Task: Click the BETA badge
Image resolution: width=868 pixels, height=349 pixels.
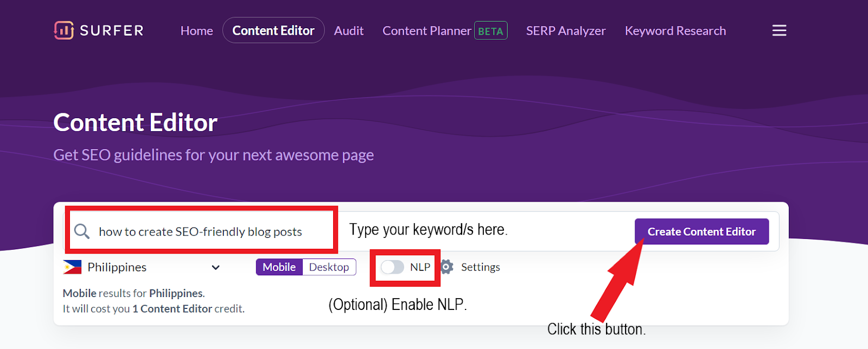Action: point(491,31)
